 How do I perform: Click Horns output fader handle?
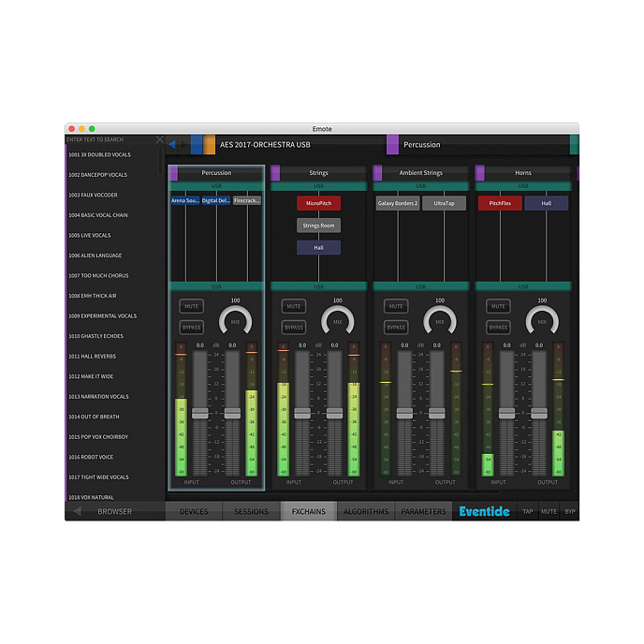click(x=539, y=413)
